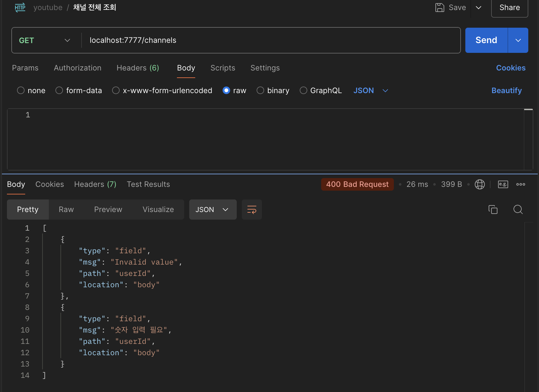Click the Save button label

457,8
